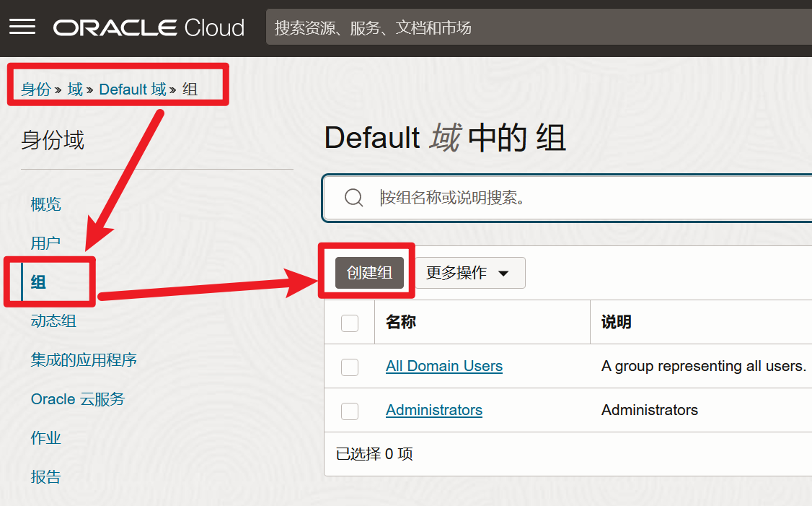Click the 已选择 0 项 status text

pyautogui.click(x=374, y=453)
